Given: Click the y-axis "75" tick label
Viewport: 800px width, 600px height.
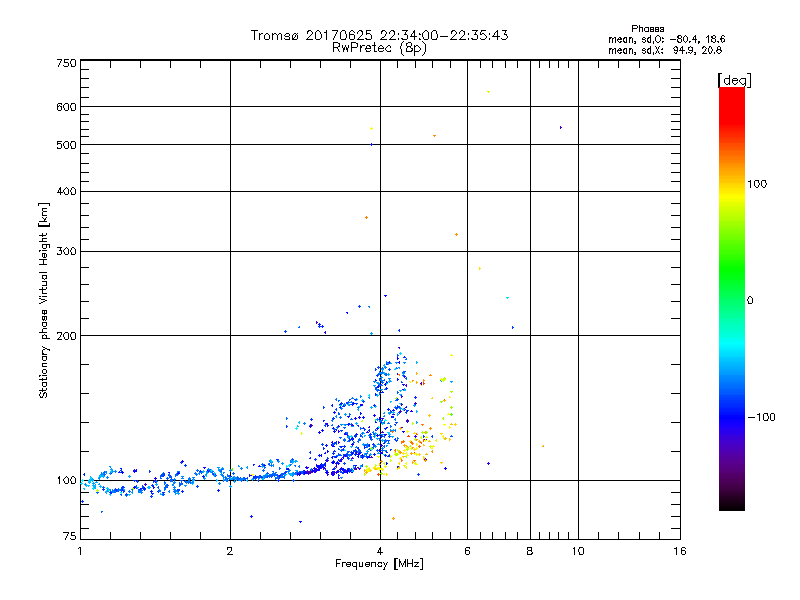Looking at the screenshot, I should pyautogui.click(x=70, y=536).
